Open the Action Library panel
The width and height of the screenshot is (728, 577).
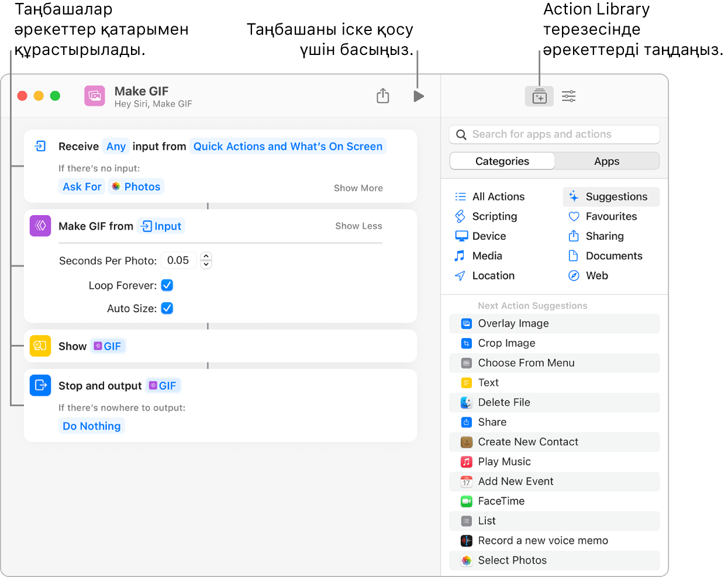[x=539, y=96]
